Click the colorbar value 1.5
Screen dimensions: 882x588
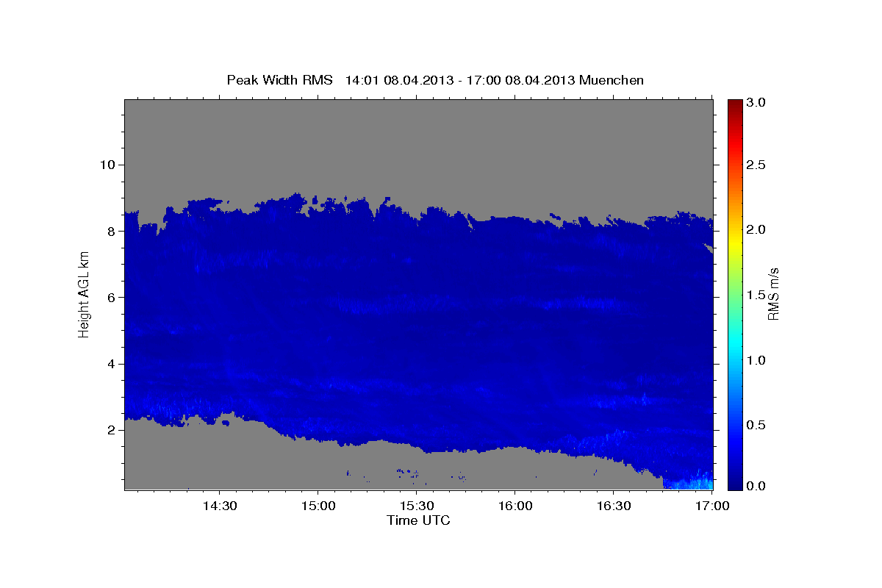tap(757, 295)
